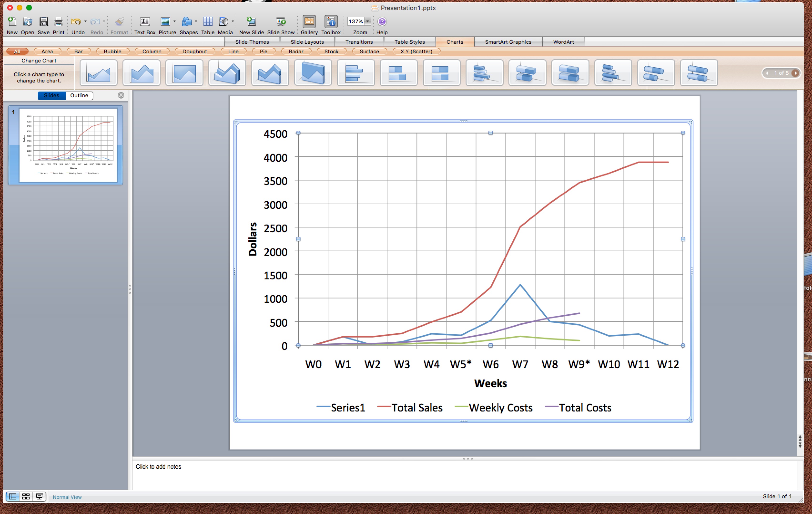Open the WordArt tab
This screenshot has width=812, height=514.
tap(563, 42)
